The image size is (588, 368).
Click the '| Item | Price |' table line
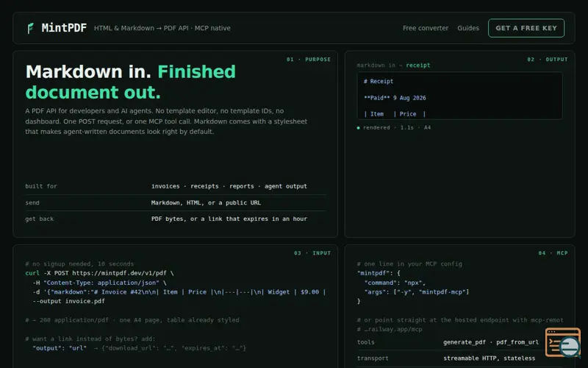(395, 114)
